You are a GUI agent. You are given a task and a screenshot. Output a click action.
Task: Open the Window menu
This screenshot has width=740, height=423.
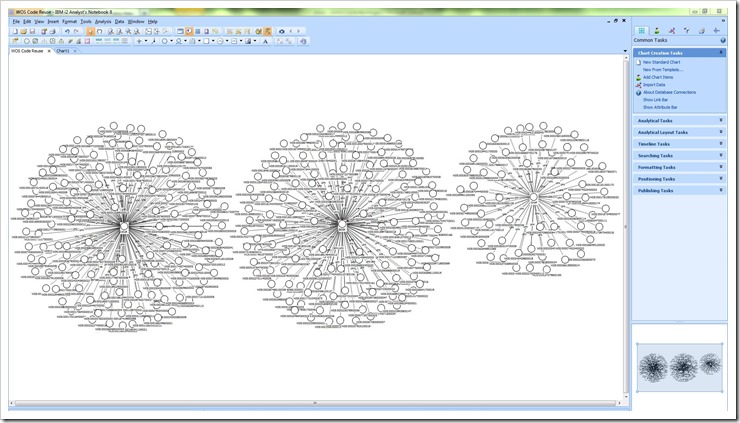[136, 22]
